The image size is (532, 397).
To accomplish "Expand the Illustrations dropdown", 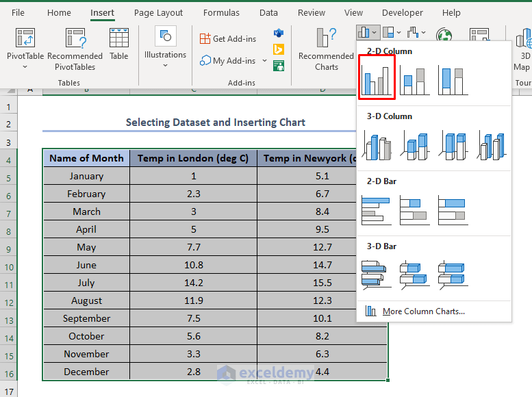I will [x=165, y=47].
